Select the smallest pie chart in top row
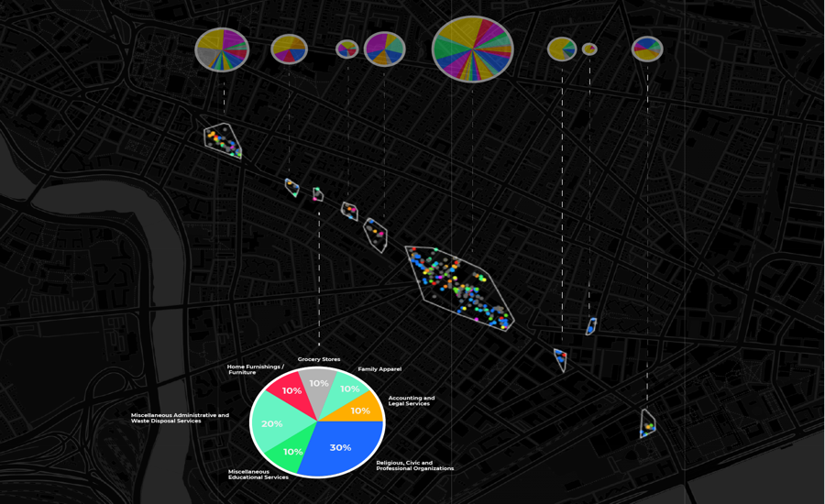The image size is (825, 504). coord(589,49)
